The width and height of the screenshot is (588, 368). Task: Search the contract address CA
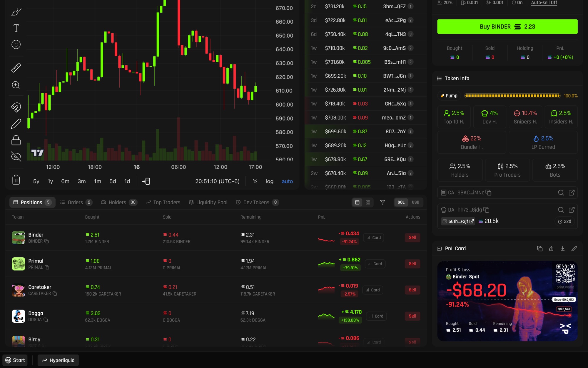pyautogui.click(x=561, y=193)
